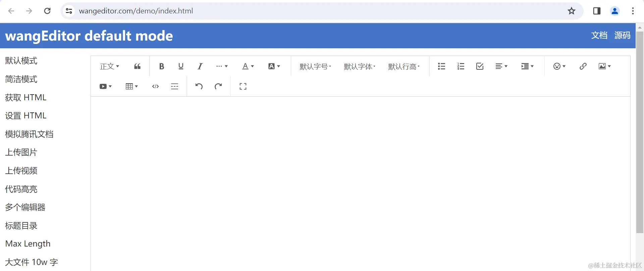This screenshot has height=271, width=644.
Task: Open the 源码 source code link
Action: tap(622, 35)
